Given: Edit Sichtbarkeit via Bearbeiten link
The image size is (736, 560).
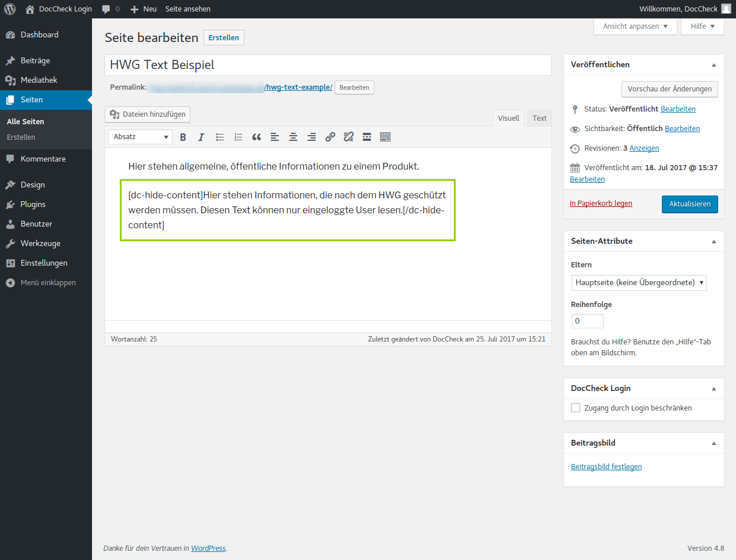Looking at the screenshot, I should click(682, 129).
